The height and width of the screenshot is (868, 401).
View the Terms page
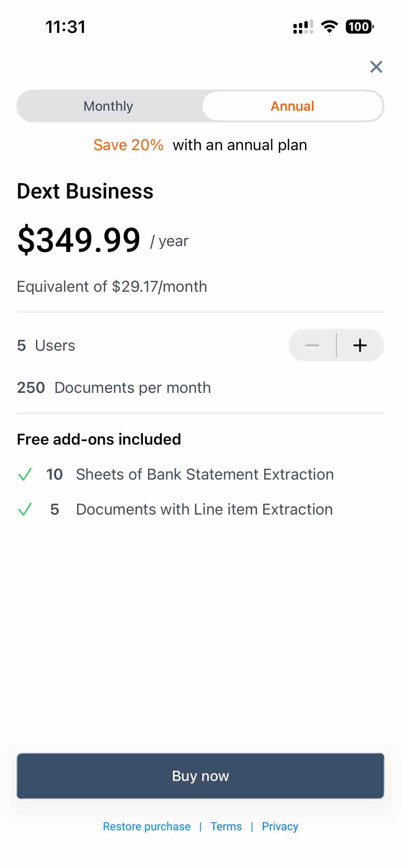(226, 827)
